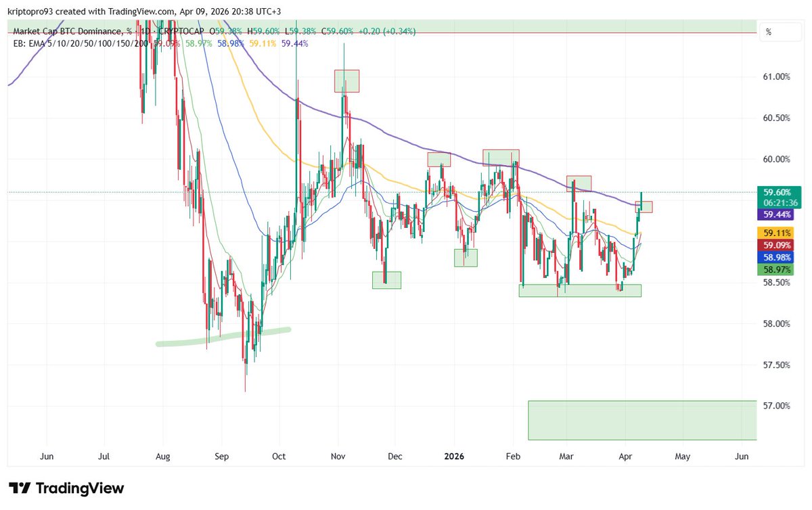The width and height of the screenshot is (812, 510).
Task: Click the Aug label on time axis
Action: [x=164, y=457]
